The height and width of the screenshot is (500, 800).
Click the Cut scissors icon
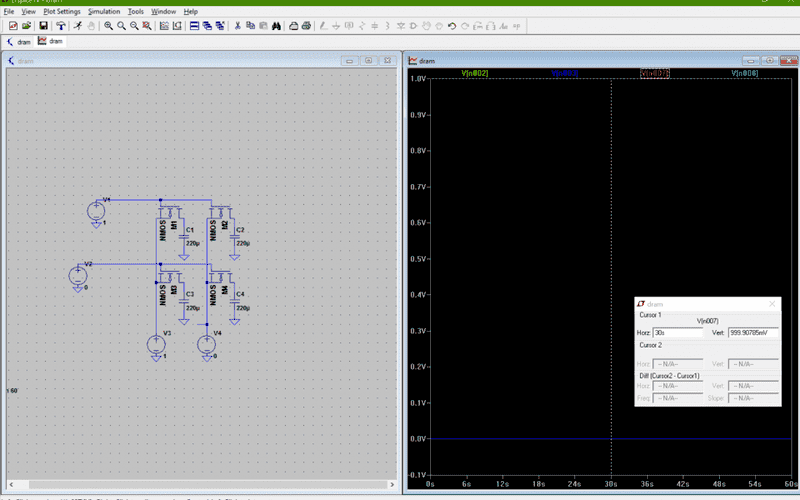(238, 26)
